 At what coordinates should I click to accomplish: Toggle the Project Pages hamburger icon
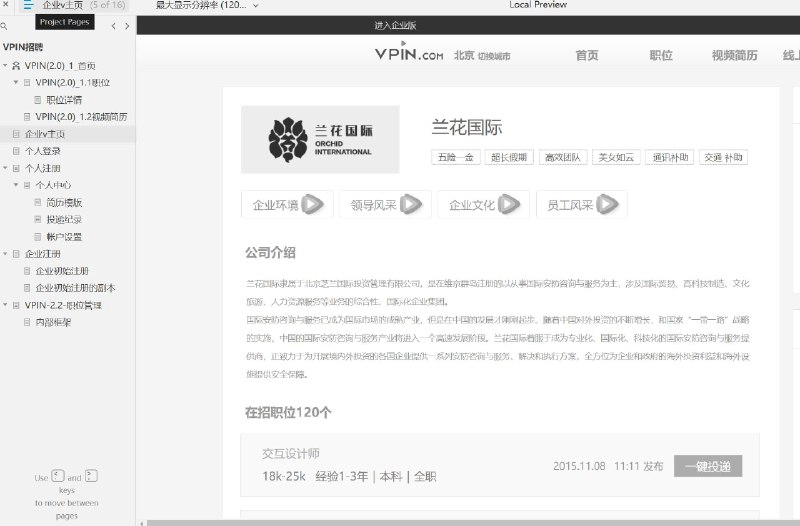pos(28,6)
